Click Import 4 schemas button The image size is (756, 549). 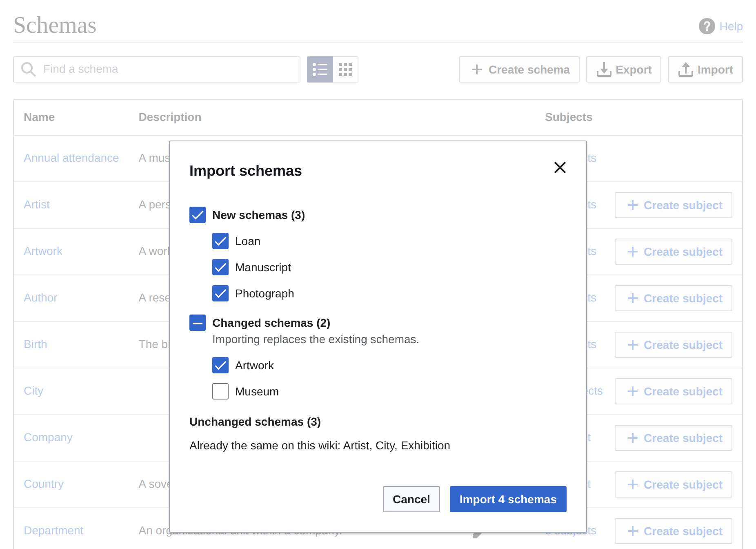coord(508,499)
